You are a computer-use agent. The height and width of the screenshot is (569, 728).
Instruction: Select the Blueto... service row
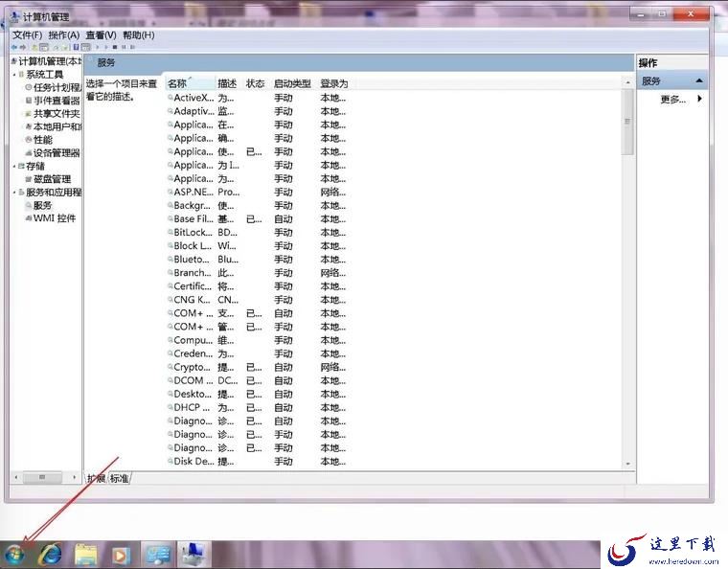pyautogui.click(x=258, y=259)
